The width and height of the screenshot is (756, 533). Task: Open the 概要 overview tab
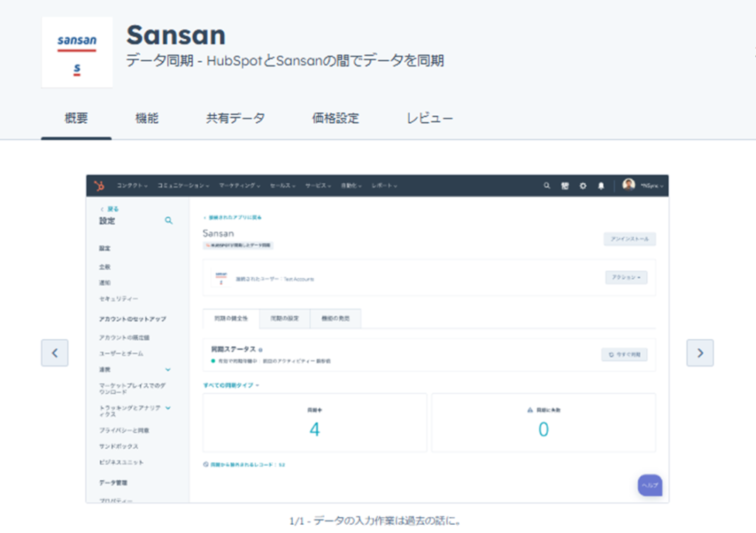coord(76,118)
